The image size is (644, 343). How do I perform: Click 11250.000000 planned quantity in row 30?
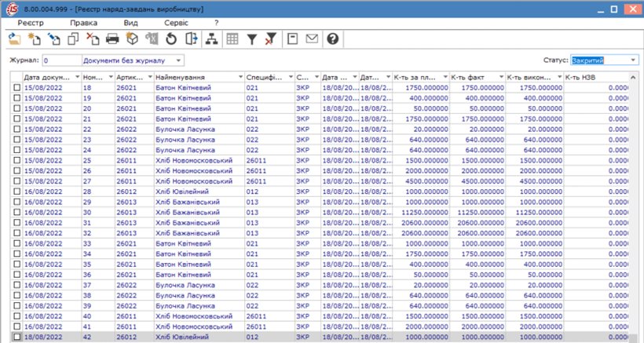pyautogui.click(x=424, y=212)
